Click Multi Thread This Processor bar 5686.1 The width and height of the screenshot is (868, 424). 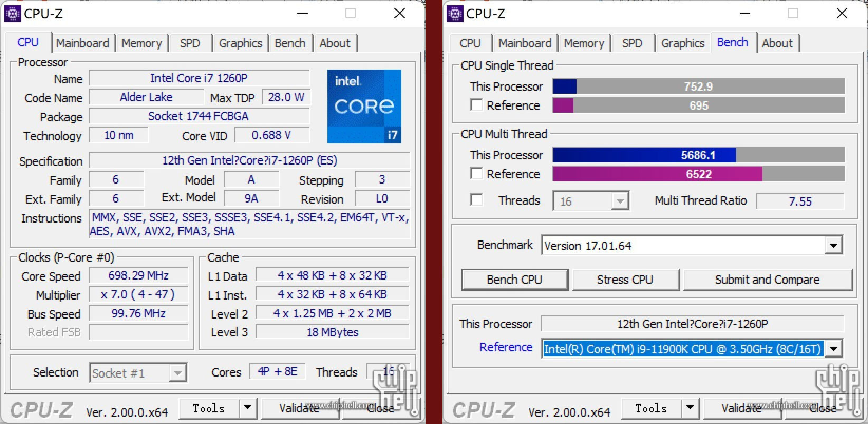pyautogui.click(x=699, y=155)
